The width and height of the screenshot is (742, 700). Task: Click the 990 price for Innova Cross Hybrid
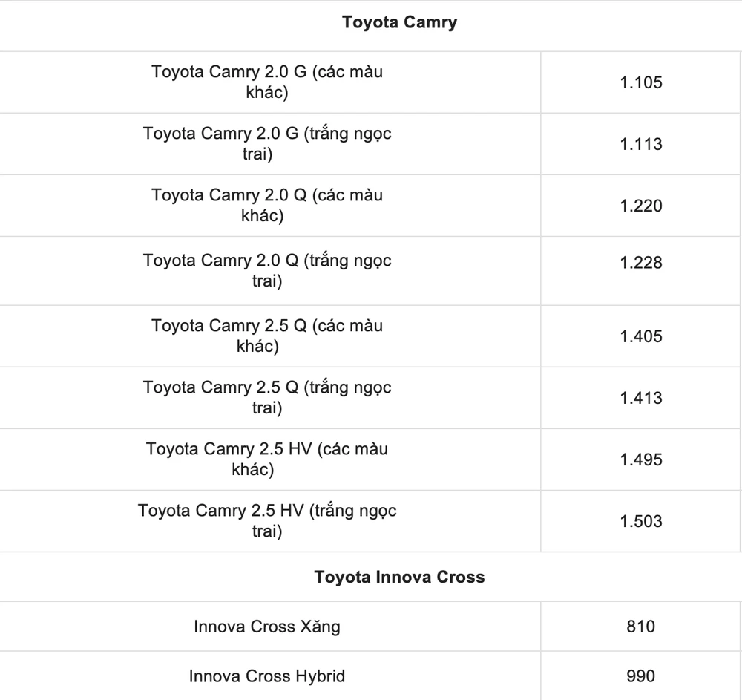point(640,676)
